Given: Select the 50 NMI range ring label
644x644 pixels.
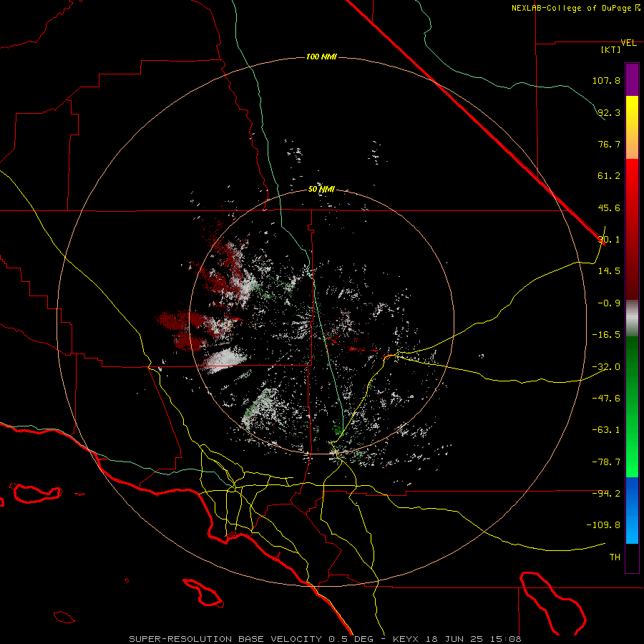Looking at the screenshot, I should (321, 190).
